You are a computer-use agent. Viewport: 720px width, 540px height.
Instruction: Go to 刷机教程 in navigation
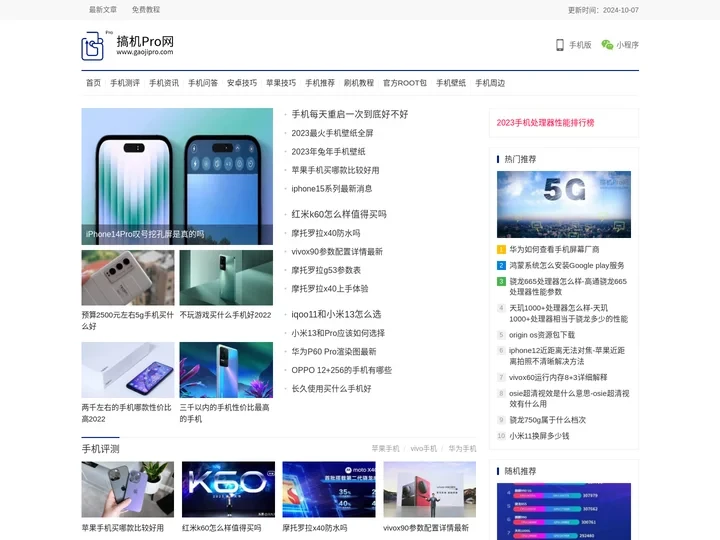click(x=359, y=83)
